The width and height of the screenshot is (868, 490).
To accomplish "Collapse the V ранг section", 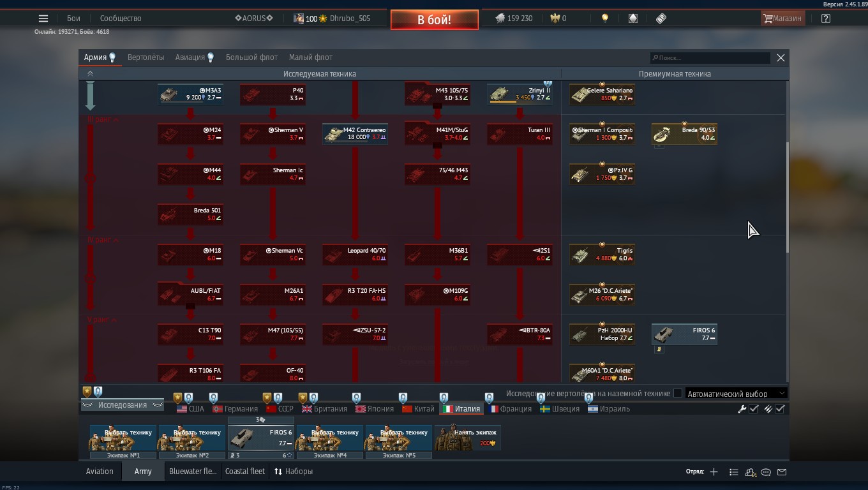I will click(x=101, y=320).
